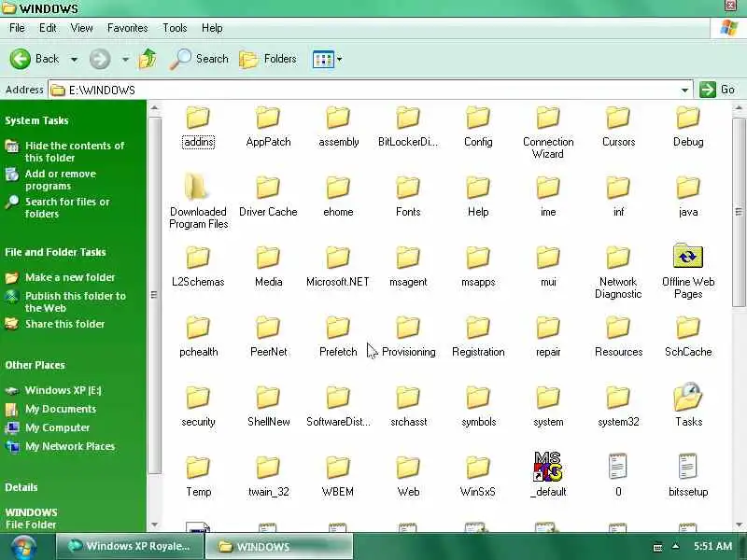Click the task pane scrollbar thumb
Screen dimensions: 747x560
point(154,295)
